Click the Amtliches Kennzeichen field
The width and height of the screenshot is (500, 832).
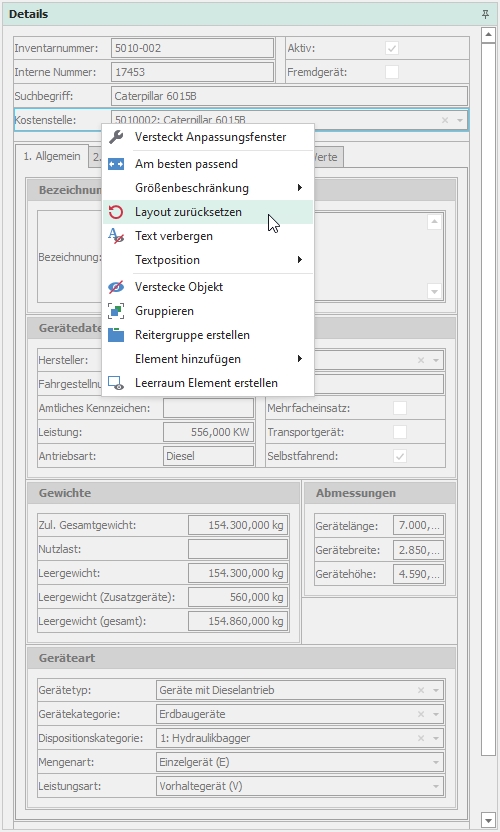click(209, 408)
